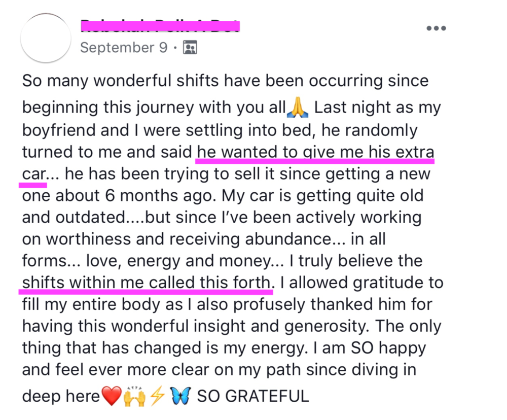Click the underlined word 'car'
507x420 pixels.
coord(34,174)
